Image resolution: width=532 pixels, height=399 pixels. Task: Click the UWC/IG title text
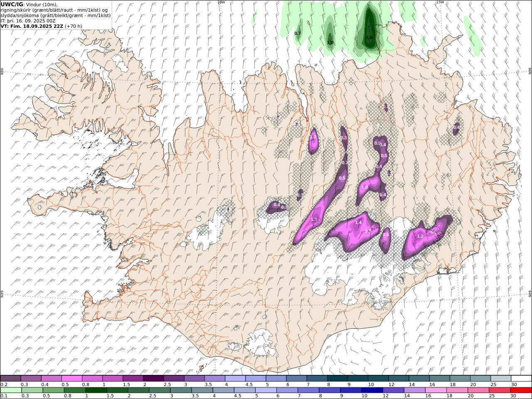click(x=12, y=4)
